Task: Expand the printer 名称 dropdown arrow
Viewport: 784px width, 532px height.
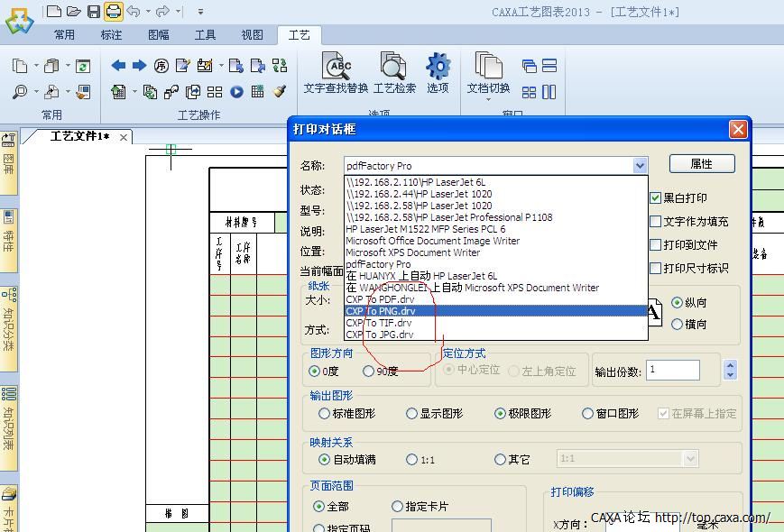Action: coord(640,165)
